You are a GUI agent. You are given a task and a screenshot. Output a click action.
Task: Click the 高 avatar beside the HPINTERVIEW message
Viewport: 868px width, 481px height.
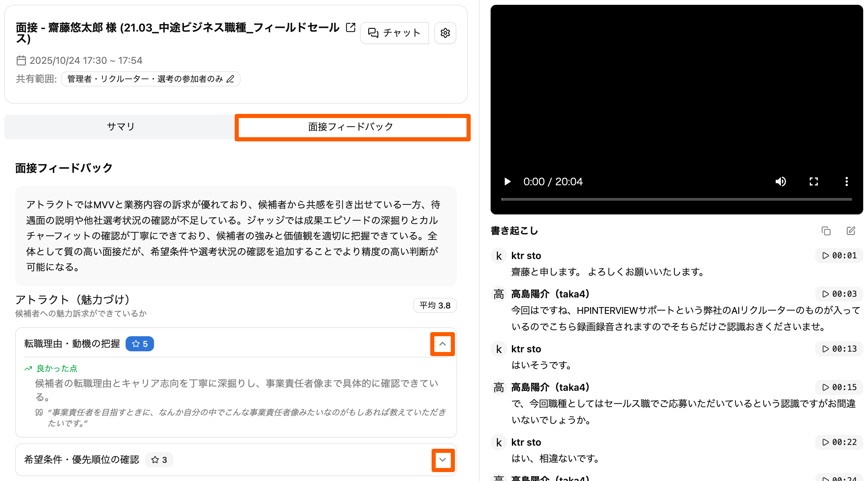point(499,294)
